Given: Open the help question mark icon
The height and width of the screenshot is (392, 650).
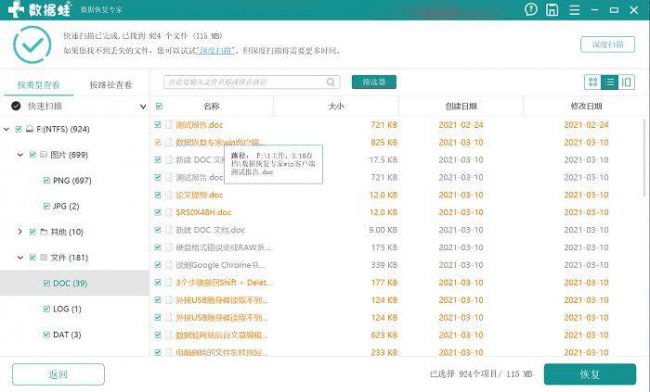Looking at the screenshot, I should 531,9.
